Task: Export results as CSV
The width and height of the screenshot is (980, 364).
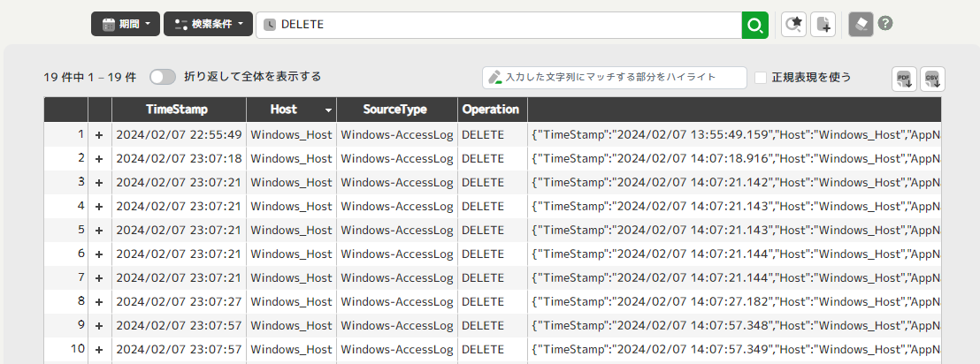Action: point(932,80)
